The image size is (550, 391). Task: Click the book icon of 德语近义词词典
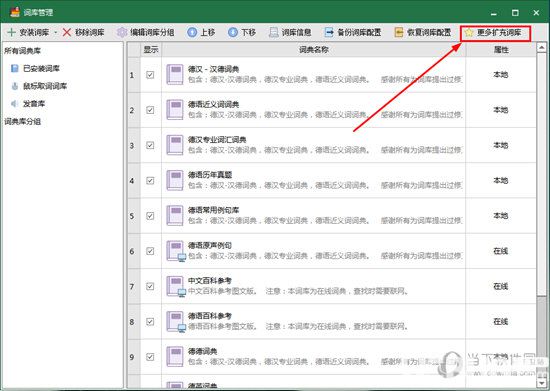(175, 110)
